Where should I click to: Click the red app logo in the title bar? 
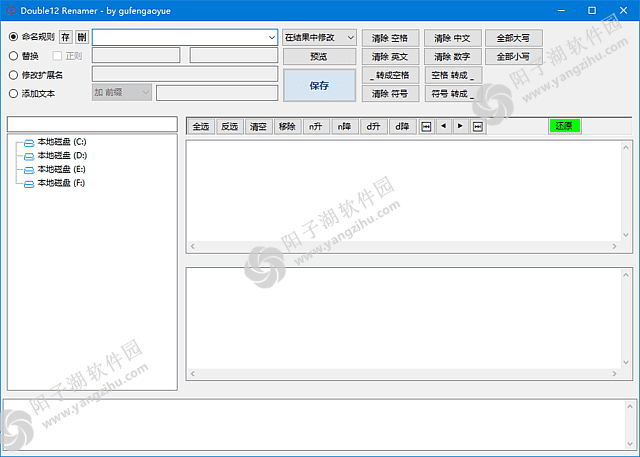tap(11, 11)
